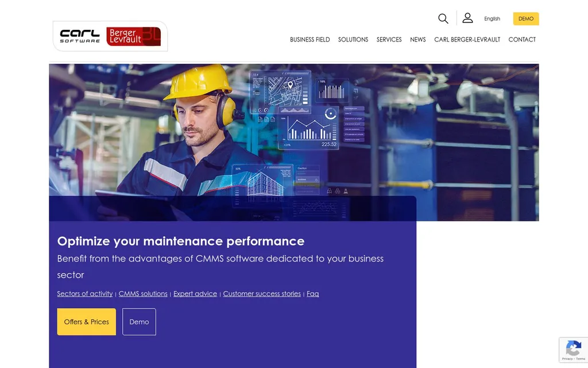This screenshot has width=588, height=368.
Task: Click the Offers & Prices button
Action: tap(86, 322)
